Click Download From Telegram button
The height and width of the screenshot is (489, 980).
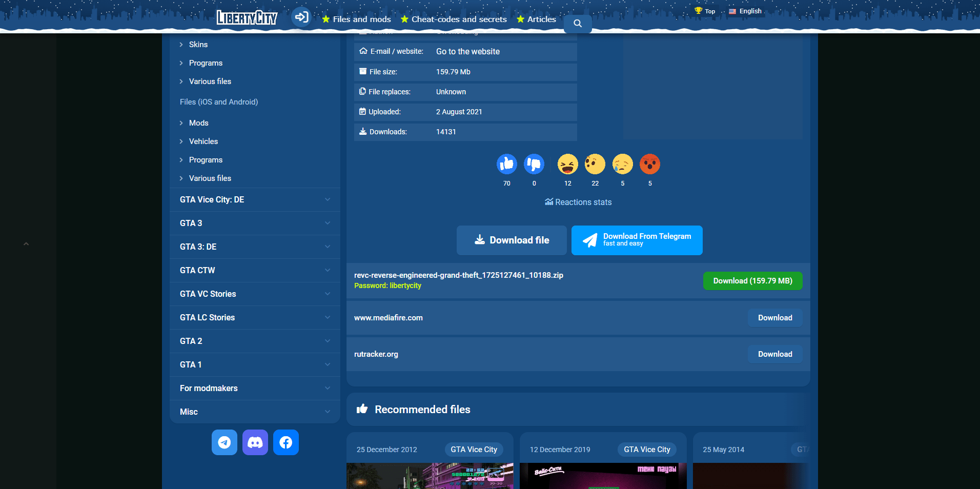(637, 240)
